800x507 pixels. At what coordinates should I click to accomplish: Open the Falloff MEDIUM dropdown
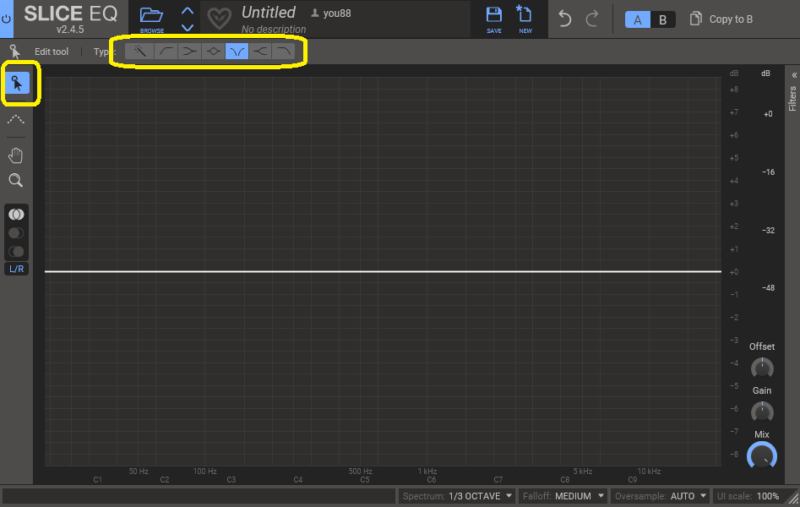point(564,496)
